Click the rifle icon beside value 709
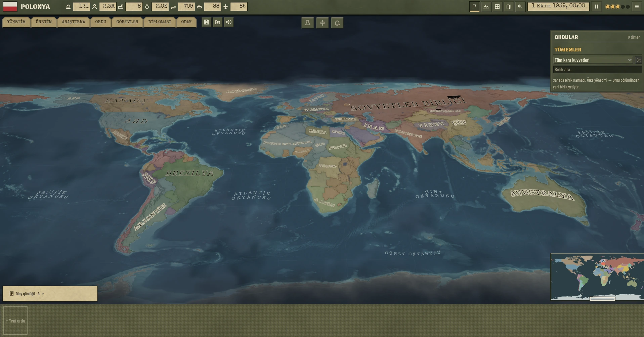This screenshot has height=337, width=644. (x=173, y=7)
